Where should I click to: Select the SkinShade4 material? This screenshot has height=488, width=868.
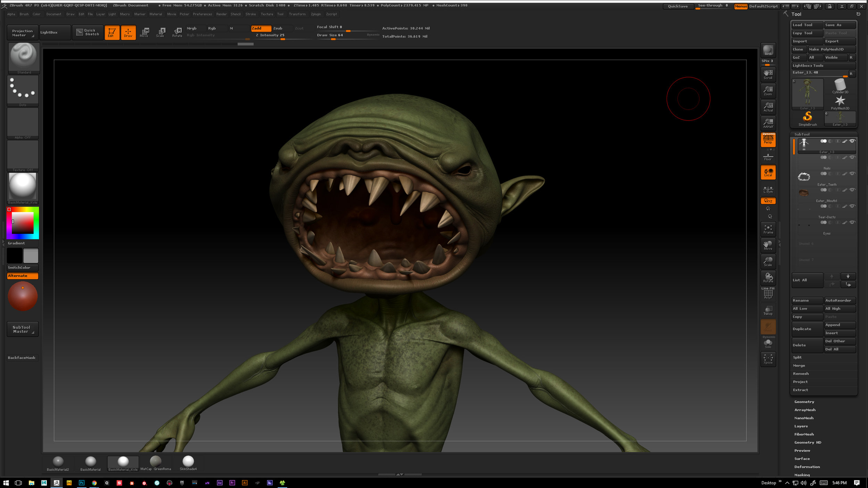(x=188, y=463)
